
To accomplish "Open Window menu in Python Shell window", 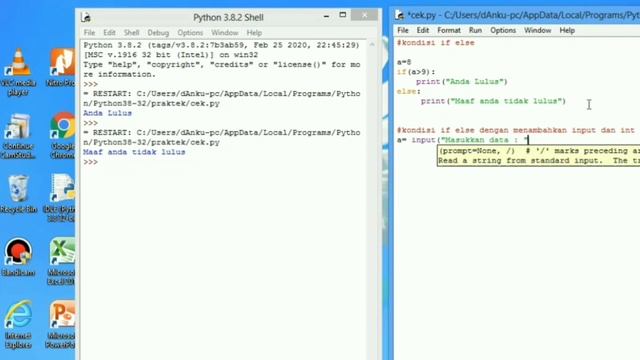I will (224, 33).
